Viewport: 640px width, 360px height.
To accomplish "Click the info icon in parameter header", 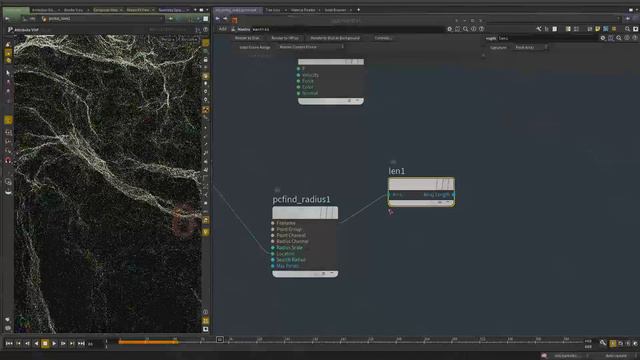I will (474, 29).
